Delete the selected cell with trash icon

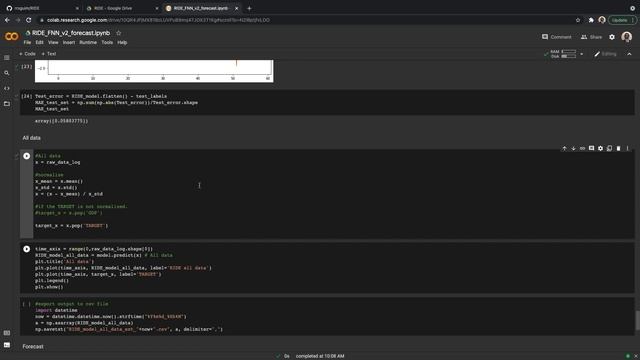tap(618, 149)
